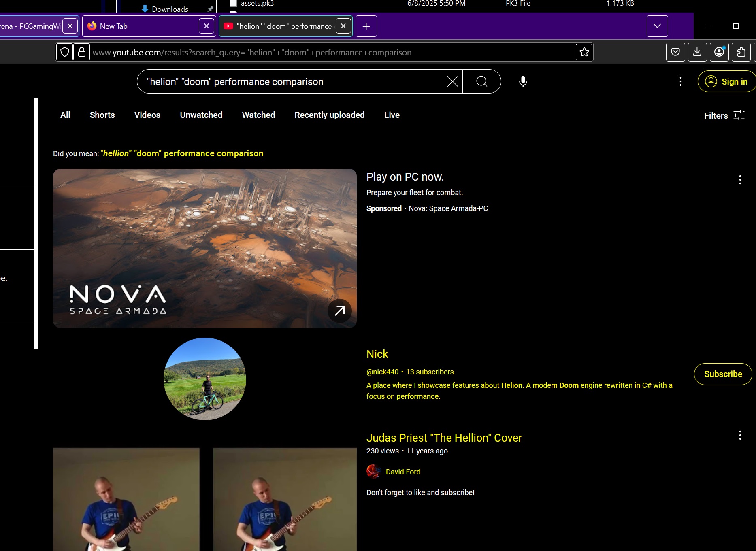Image resolution: width=756 pixels, height=551 pixels.
Task: Select Downloads in the File Explorer sidebar
Action: click(170, 9)
